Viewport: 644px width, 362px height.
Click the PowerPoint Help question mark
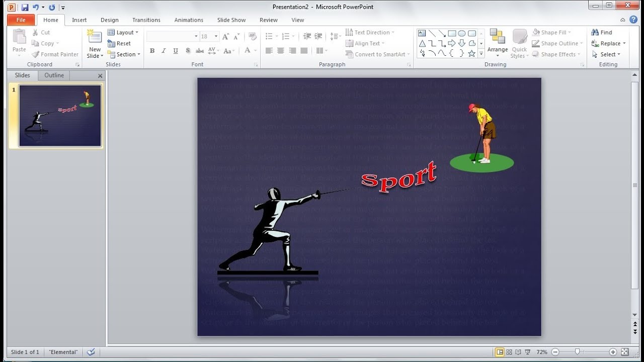[x=633, y=20]
